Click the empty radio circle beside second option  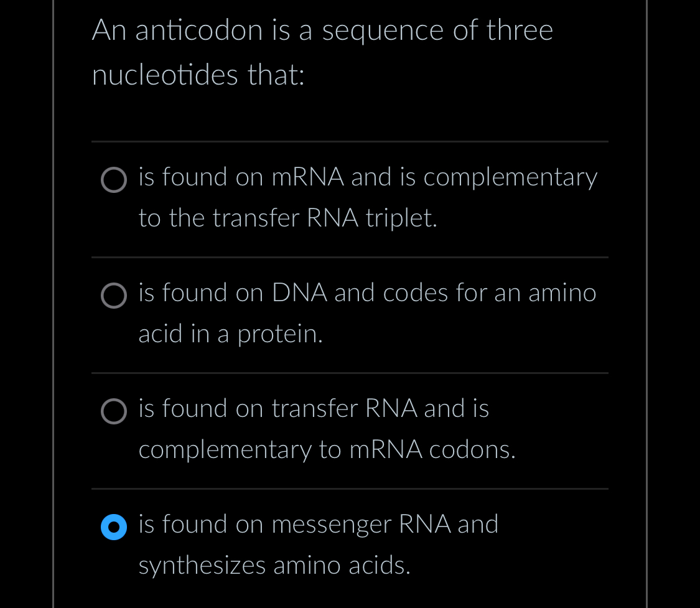pos(114,296)
